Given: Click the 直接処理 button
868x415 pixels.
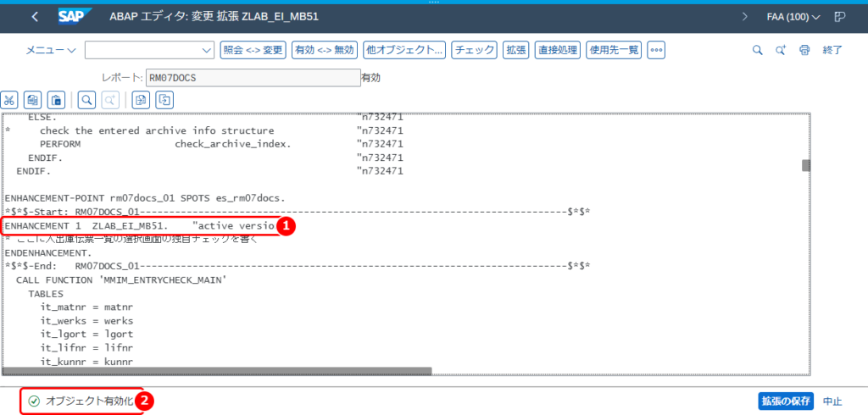Looking at the screenshot, I should [x=557, y=50].
